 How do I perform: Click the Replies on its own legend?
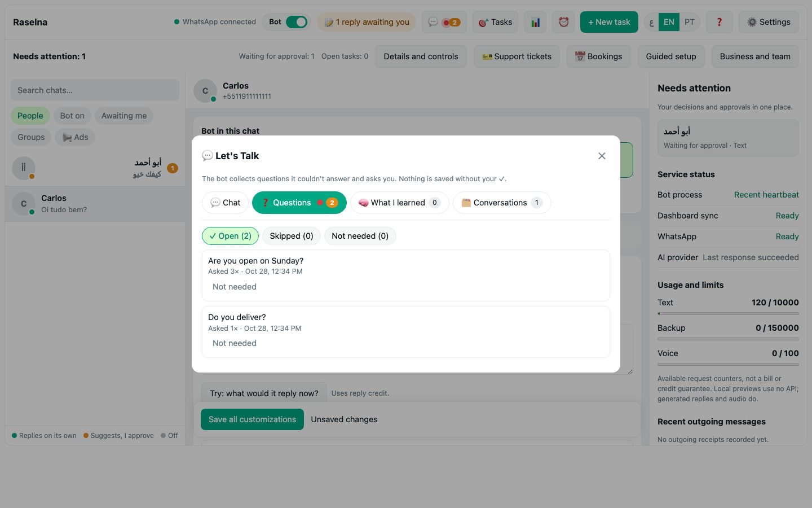(x=44, y=436)
